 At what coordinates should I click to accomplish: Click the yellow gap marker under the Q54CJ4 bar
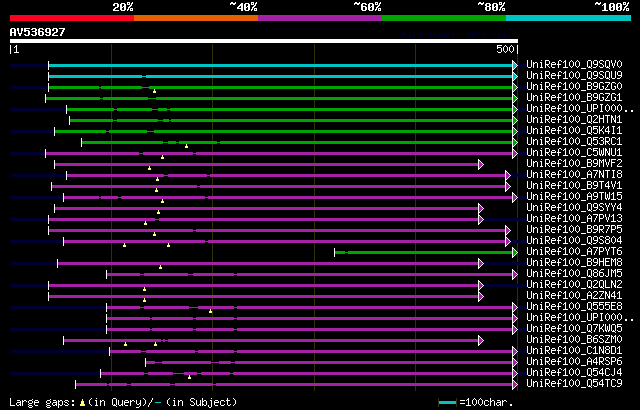point(189,377)
